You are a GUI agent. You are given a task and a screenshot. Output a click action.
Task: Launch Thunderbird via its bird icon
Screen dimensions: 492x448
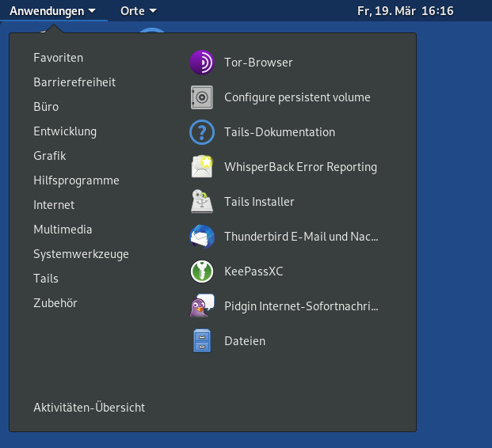(x=202, y=237)
